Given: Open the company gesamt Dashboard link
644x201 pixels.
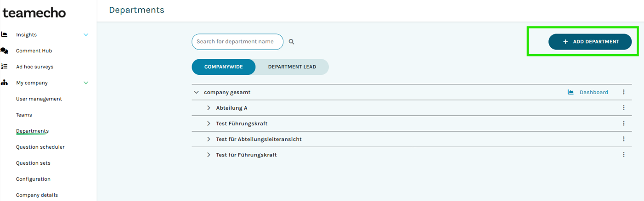Looking at the screenshot, I should pos(593,92).
